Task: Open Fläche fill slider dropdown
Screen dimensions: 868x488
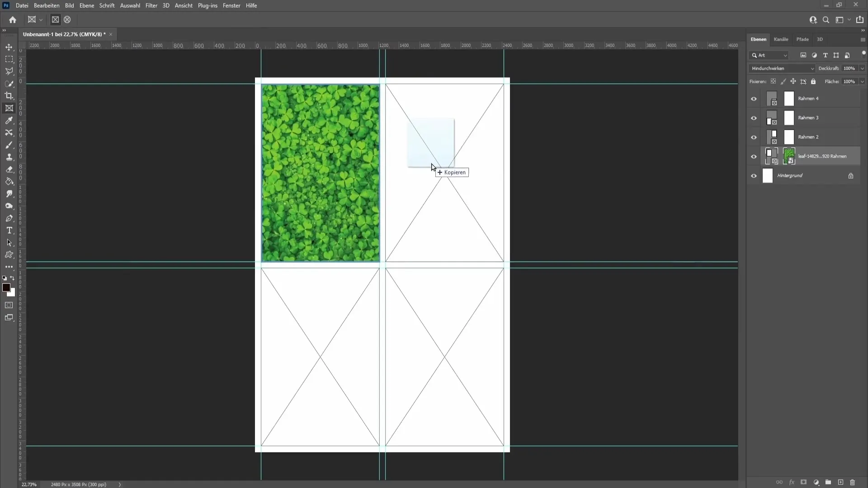Action: click(862, 82)
